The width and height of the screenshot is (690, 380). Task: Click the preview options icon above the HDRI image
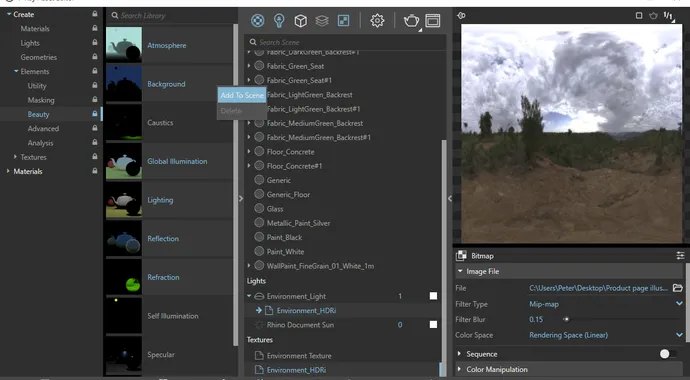tap(461, 15)
